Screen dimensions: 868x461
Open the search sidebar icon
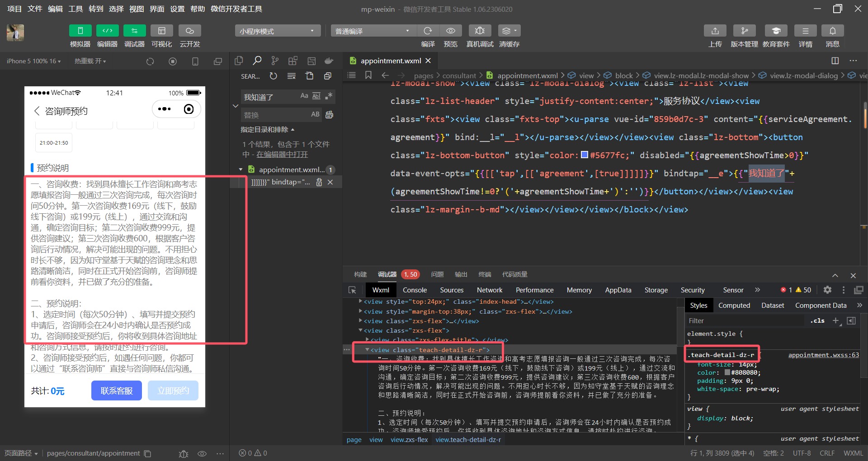click(257, 61)
